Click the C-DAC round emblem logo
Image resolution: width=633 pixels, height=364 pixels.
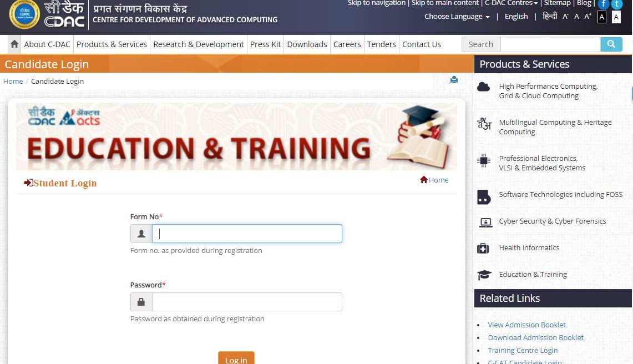[24, 14]
